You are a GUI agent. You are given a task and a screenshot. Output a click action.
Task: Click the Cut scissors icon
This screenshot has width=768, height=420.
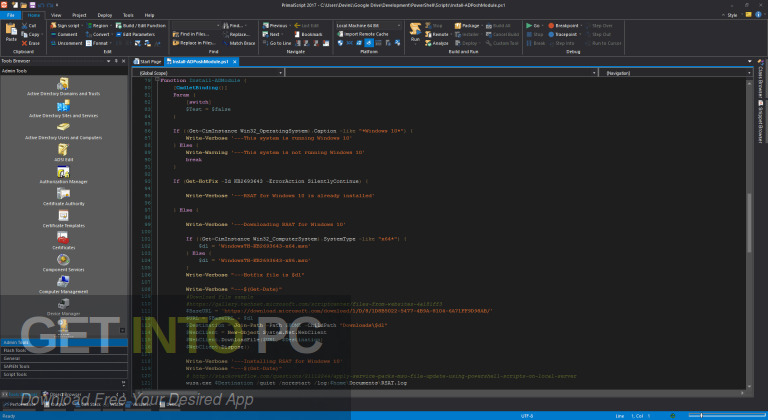(24, 25)
